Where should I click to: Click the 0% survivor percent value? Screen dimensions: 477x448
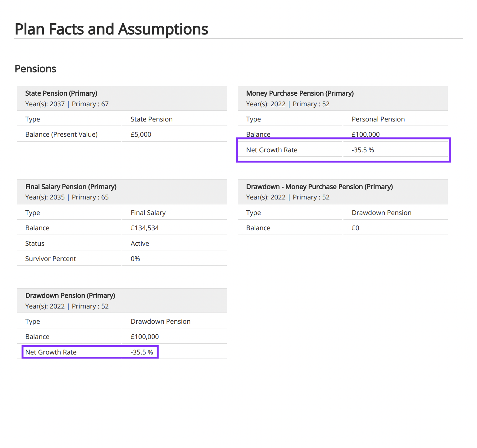[x=135, y=259]
